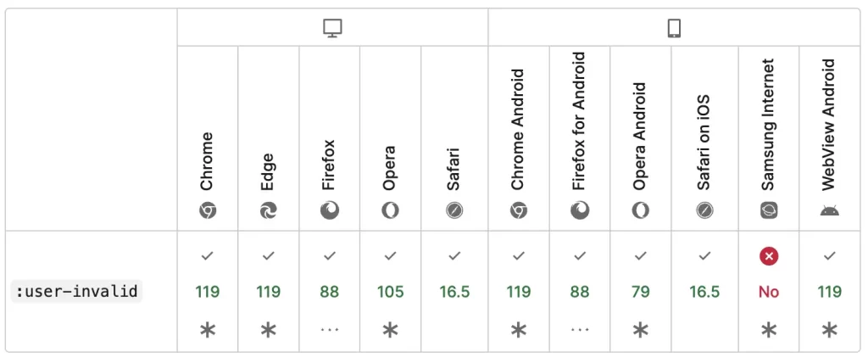The width and height of the screenshot is (868, 358).
Task: Click the Safari desktop compass icon
Action: (x=454, y=210)
